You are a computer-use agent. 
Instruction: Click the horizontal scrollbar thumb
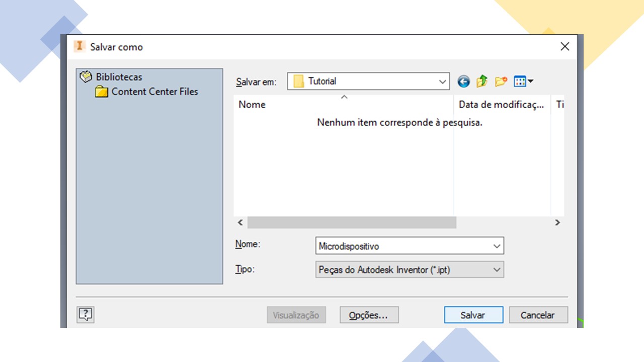(x=352, y=222)
